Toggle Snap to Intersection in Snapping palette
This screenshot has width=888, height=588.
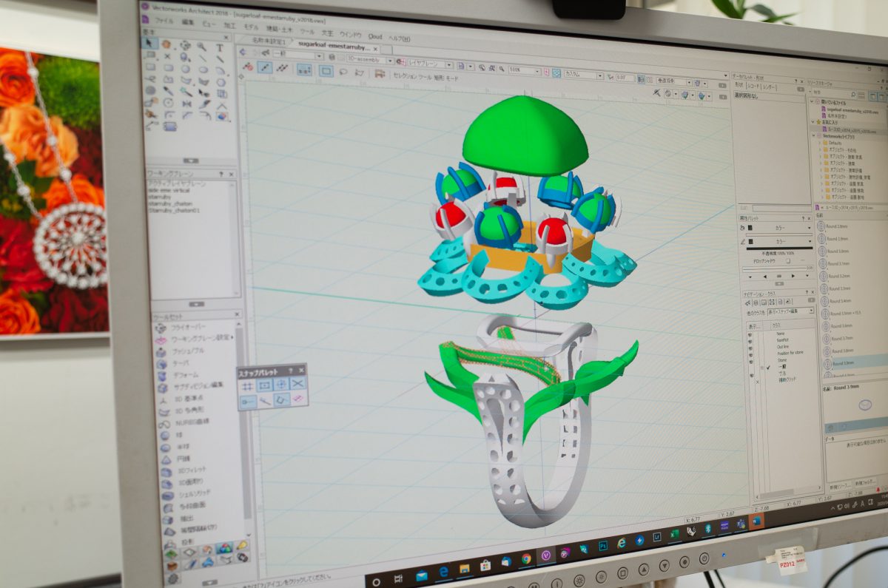(x=298, y=383)
